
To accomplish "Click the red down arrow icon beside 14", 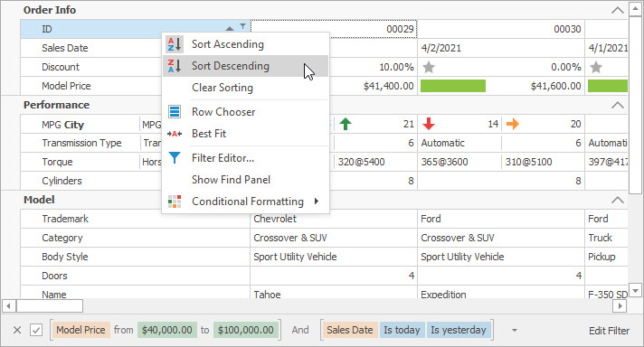I will [429, 124].
